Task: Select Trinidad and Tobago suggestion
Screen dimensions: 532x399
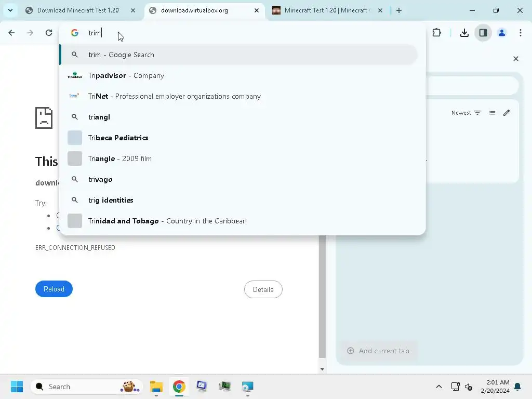Action: (238, 221)
